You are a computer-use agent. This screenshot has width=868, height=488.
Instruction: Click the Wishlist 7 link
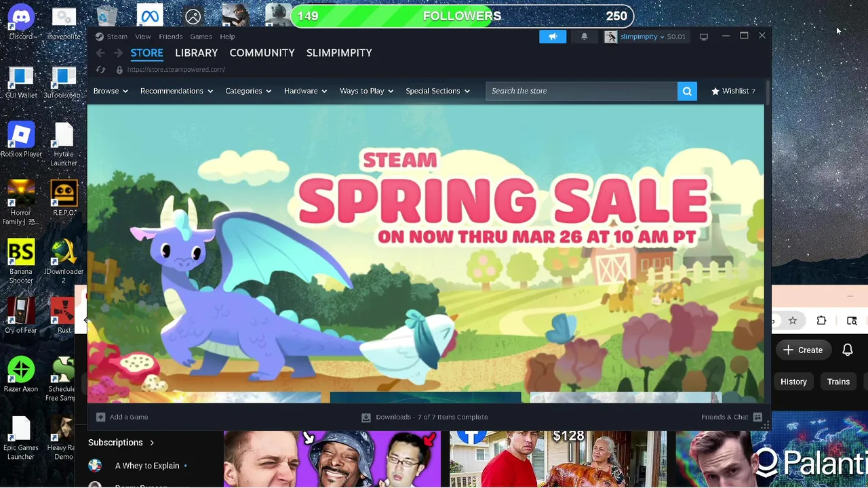[733, 91]
